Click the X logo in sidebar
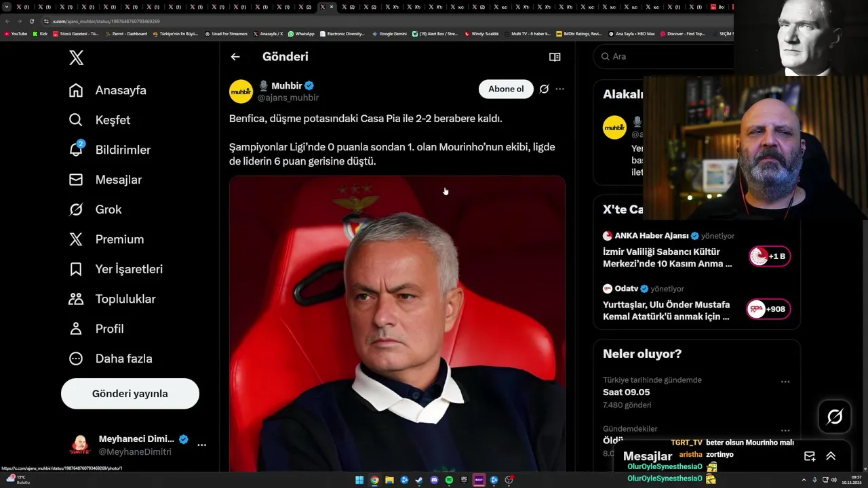Viewport: 868px width, 488px height. pyautogui.click(x=77, y=58)
